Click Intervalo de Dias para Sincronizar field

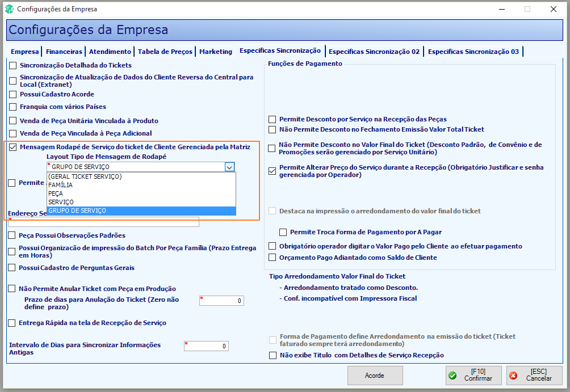[206, 346]
